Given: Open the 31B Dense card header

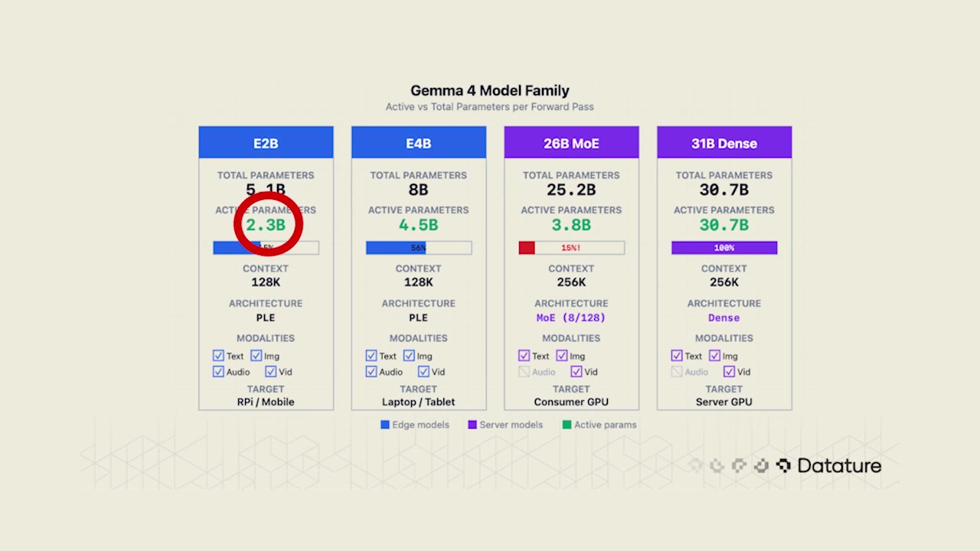Looking at the screenshot, I should [x=724, y=143].
